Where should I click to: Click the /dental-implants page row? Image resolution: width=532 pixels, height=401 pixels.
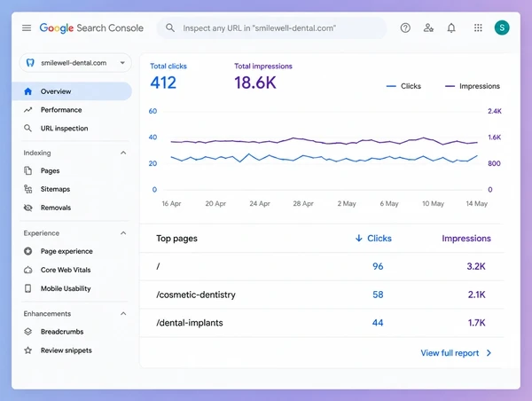coord(322,323)
